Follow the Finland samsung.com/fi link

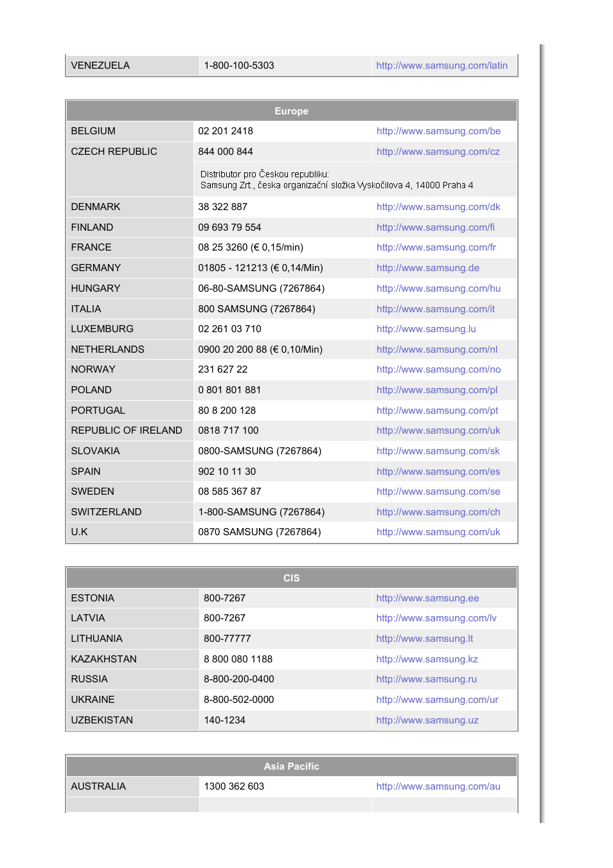click(436, 227)
